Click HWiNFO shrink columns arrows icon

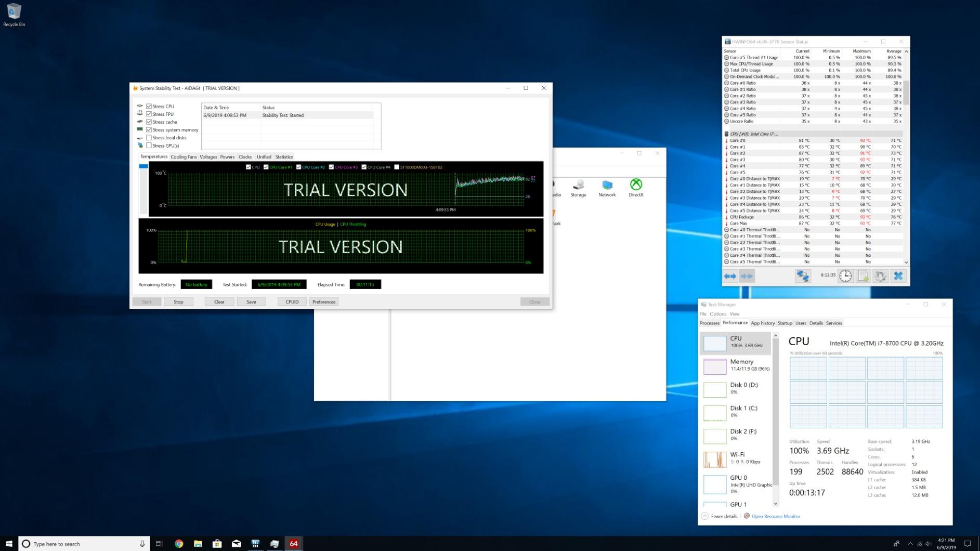(x=747, y=276)
